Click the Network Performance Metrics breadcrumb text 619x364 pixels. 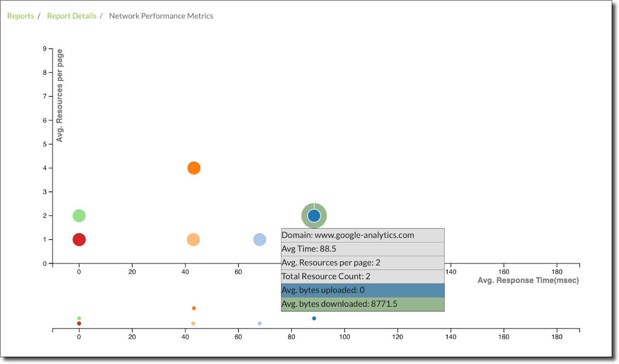click(161, 16)
